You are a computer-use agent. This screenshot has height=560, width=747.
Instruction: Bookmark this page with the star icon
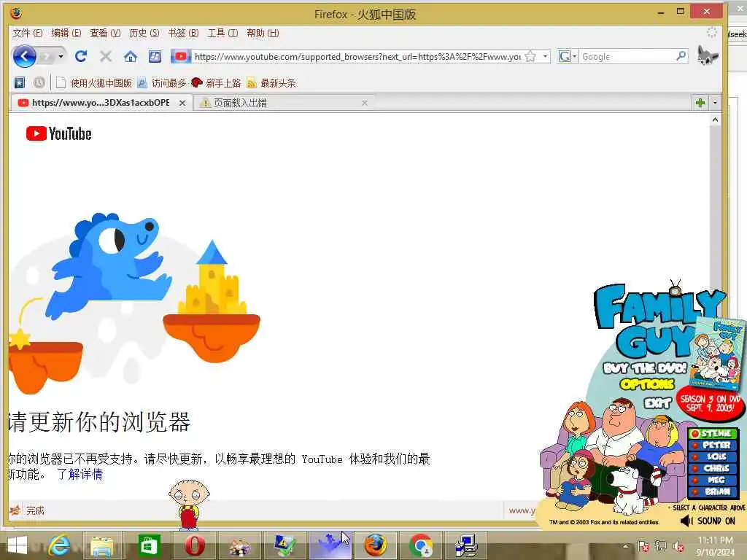530,57
